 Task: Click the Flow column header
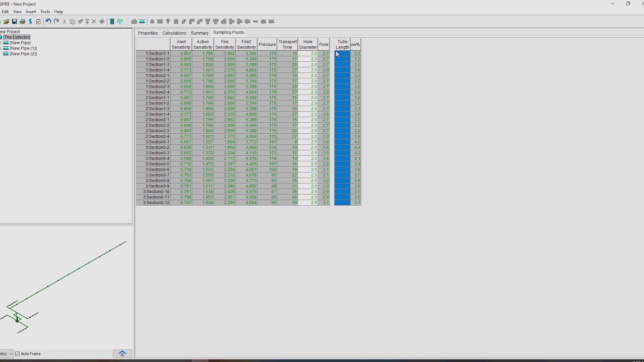[x=324, y=45]
